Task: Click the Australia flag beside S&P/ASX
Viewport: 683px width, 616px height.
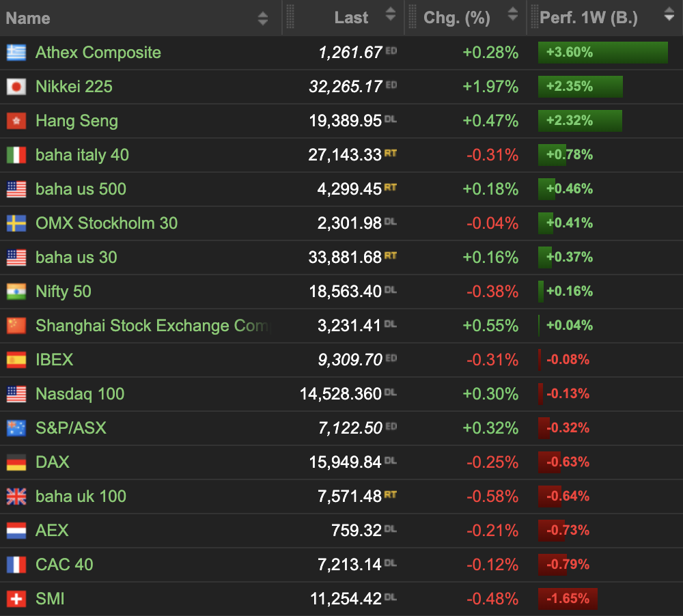Action: [16, 428]
